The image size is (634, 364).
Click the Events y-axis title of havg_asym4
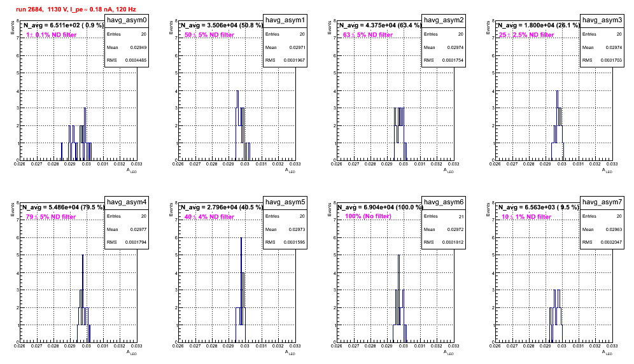13,209
